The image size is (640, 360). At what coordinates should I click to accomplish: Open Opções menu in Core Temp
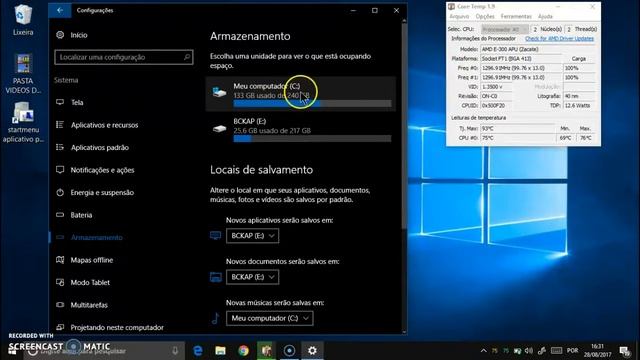[x=485, y=16]
